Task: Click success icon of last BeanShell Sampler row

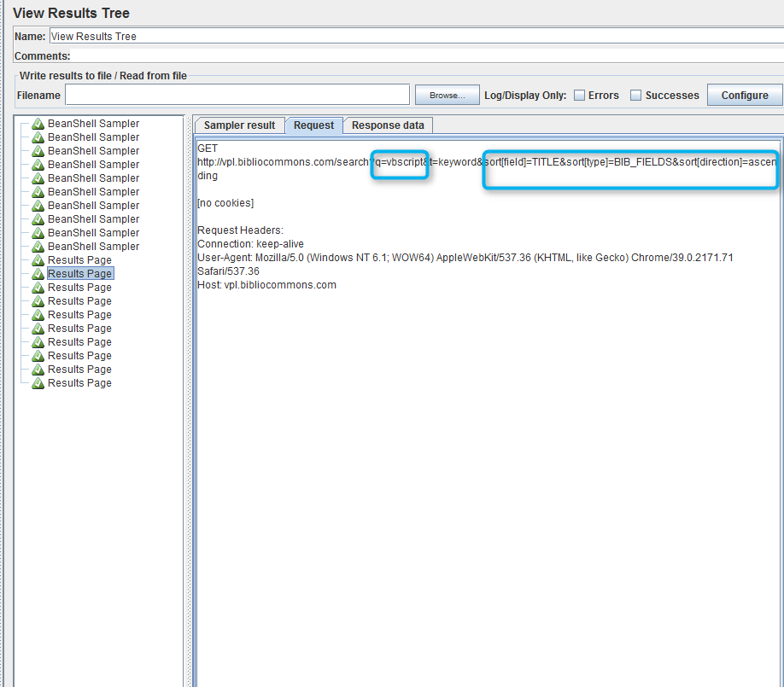Action: (38, 247)
